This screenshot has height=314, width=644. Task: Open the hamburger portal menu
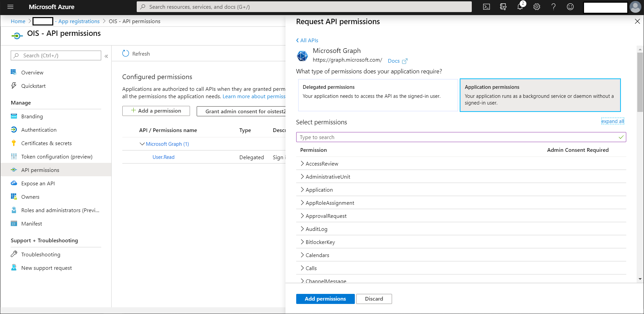coord(10,7)
